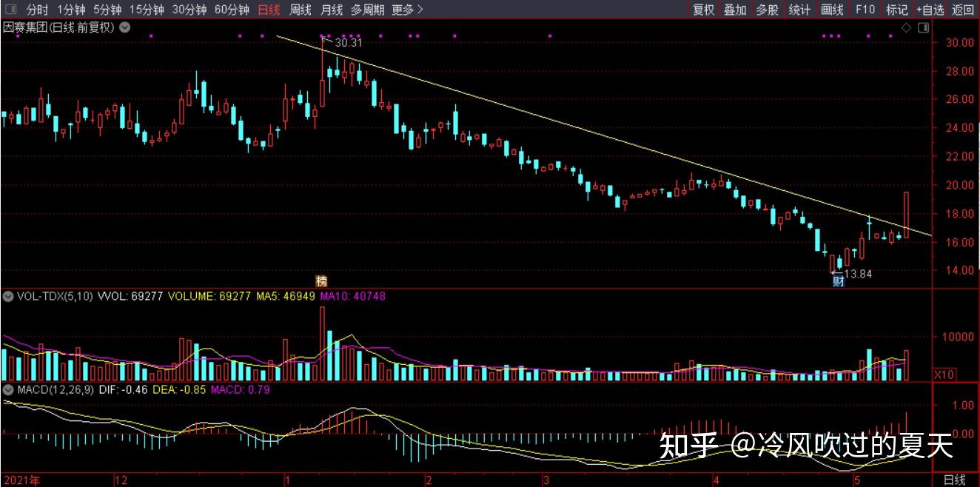Screen dimensions: 980x487
Task: Toggle the left sidebar panel icon
Action: (x=10, y=10)
